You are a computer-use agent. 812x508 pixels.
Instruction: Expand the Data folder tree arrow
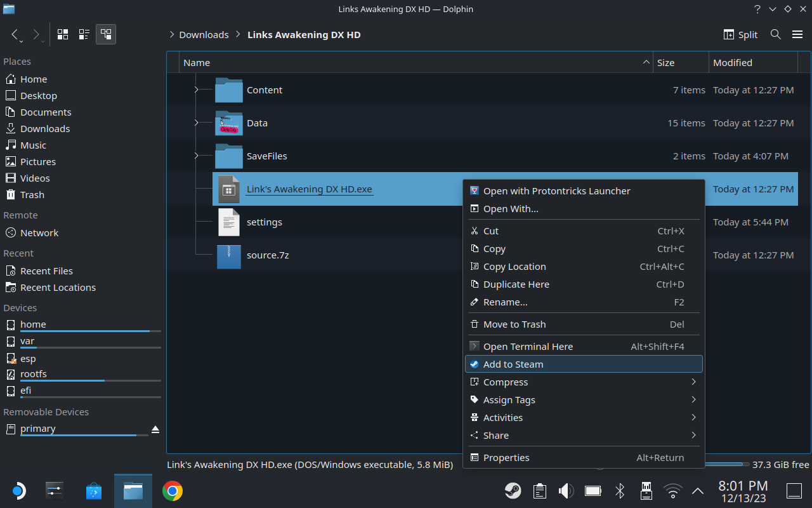click(197, 123)
